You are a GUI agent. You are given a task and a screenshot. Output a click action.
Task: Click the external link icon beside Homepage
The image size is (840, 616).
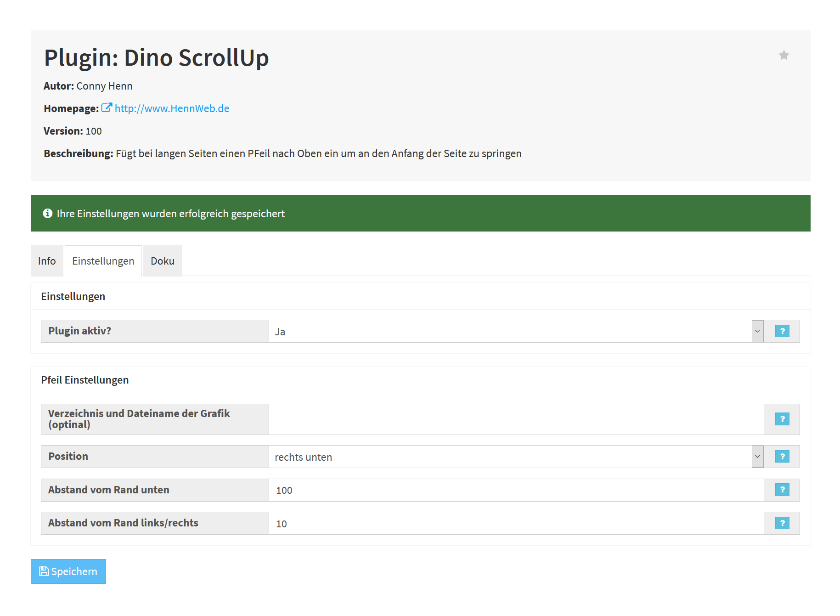click(107, 108)
